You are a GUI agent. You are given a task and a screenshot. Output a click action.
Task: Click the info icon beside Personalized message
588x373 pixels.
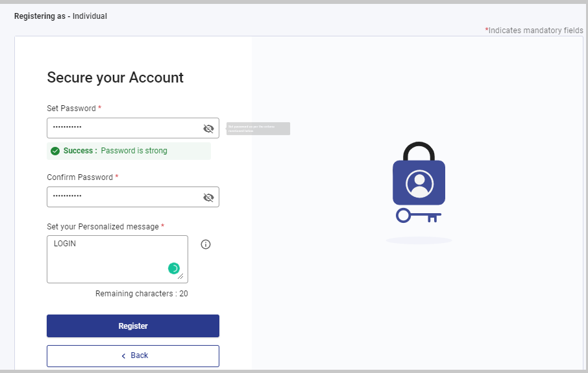pyautogui.click(x=206, y=244)
